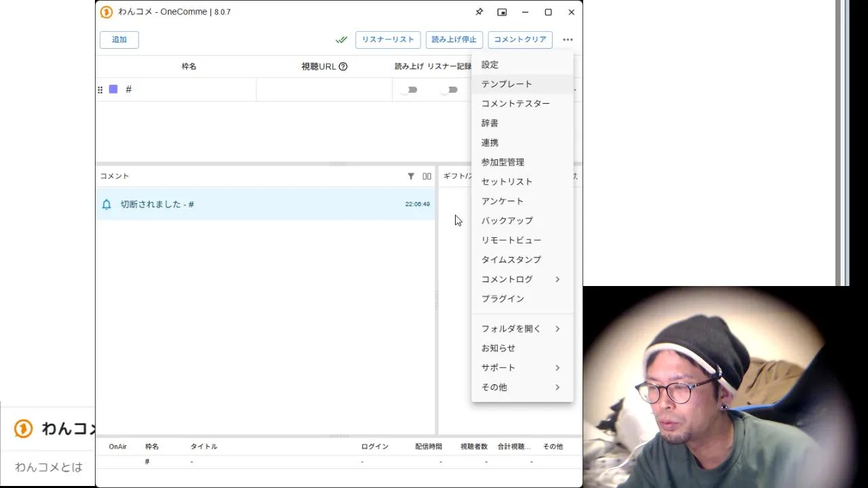
Task: Click the OnAir column header
Action: [x=118, y=447]
